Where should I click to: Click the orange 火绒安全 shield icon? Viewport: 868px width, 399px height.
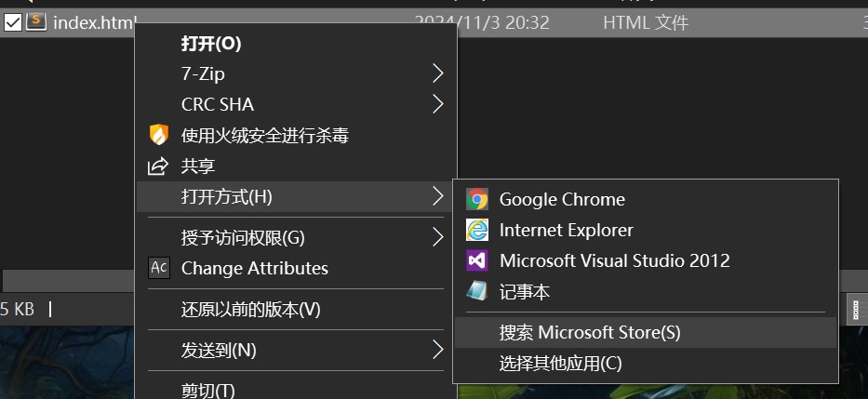(x=159, y=135)
